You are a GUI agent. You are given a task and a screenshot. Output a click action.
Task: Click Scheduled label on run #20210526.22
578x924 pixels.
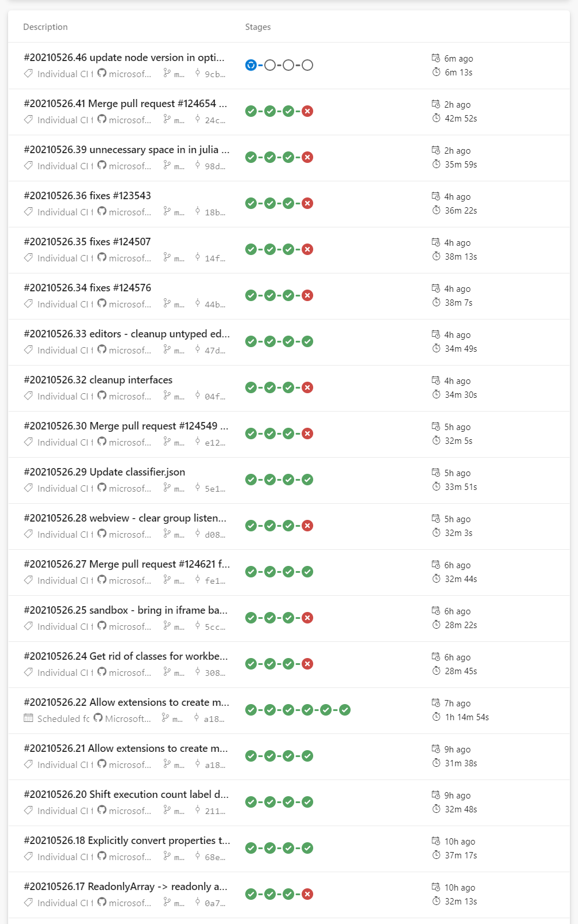[x=63, y=718]
